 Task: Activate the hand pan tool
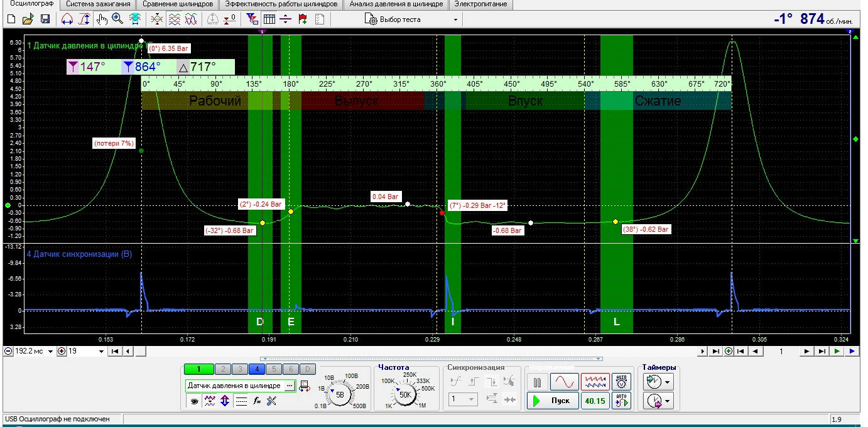(x=102, y=19)
